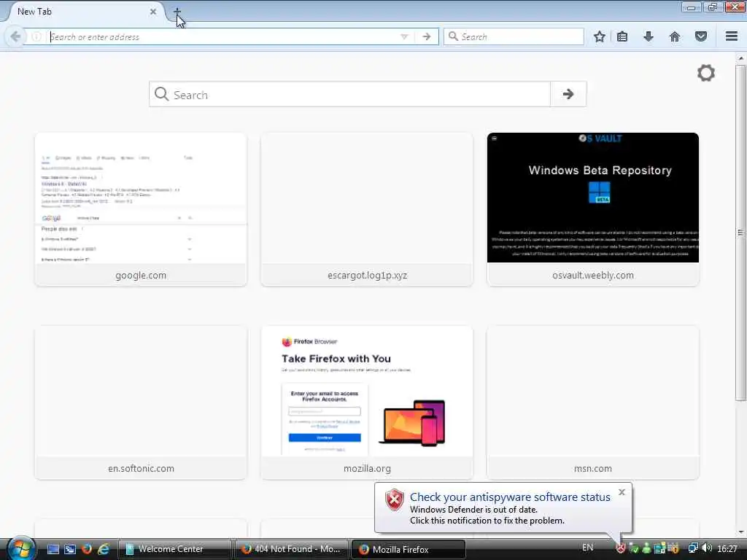The height and width of the screenshot is (560, 747).
Task: Click red security shield tray icon
Action: [x=621, y=548]
